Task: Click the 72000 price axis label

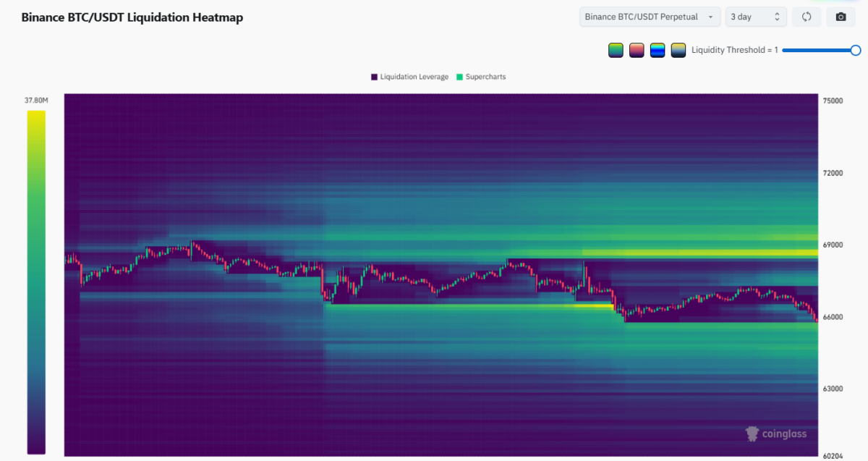Action: click(833, 174)
